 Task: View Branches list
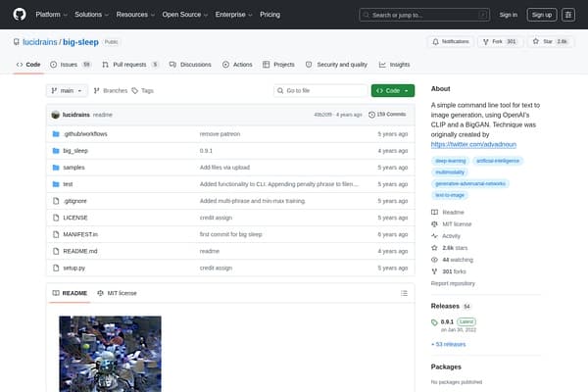(x=111, y=91)
